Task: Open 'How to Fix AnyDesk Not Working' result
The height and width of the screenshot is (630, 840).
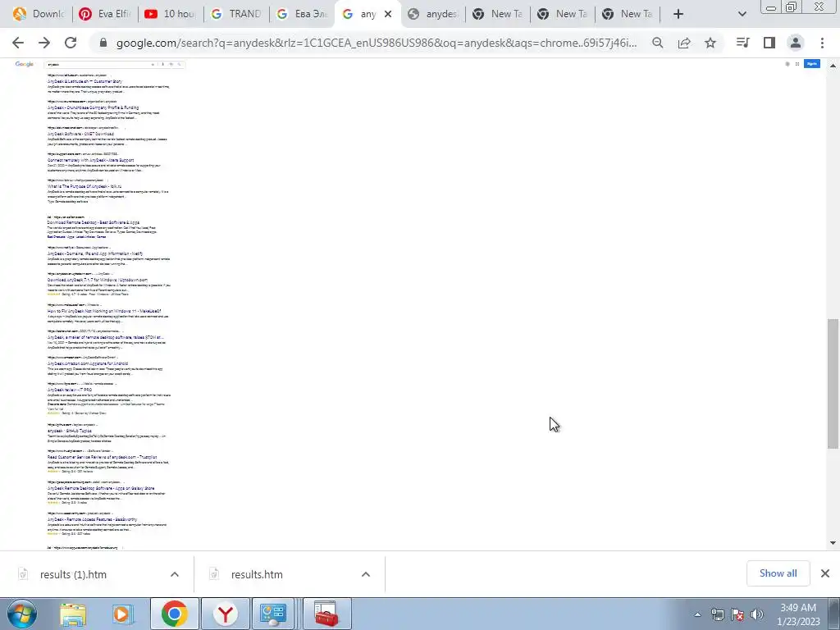Action: 104,311
